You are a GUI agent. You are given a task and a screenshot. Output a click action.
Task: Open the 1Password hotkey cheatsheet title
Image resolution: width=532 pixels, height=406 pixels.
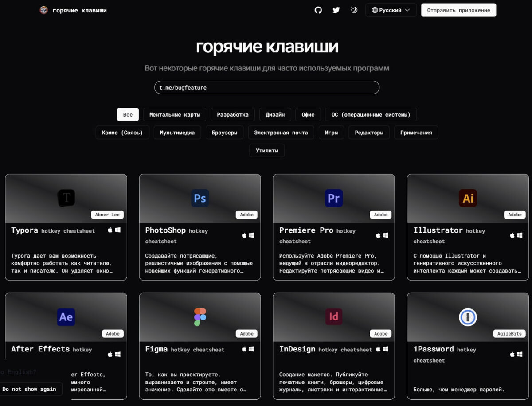point(445,354)
